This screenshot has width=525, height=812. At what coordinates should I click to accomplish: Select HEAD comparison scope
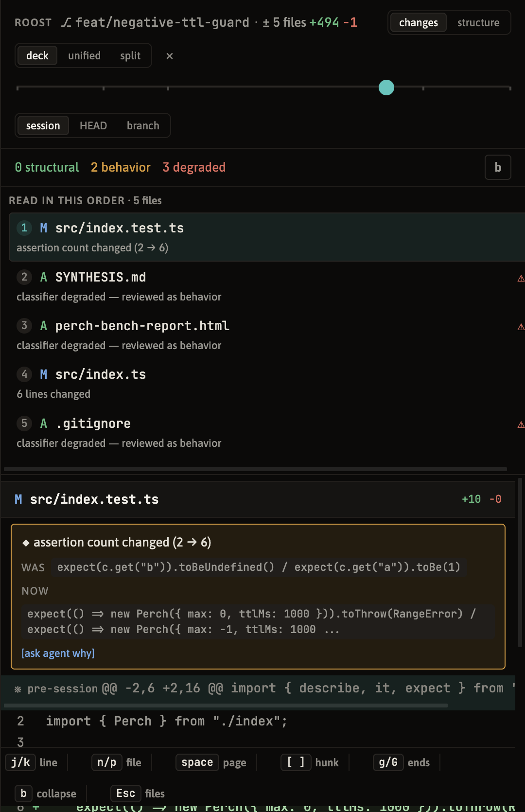click(93, 125)
